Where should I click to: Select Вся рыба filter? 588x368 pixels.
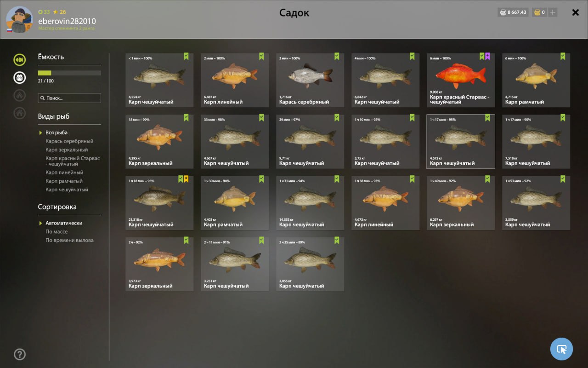point(57,132)
